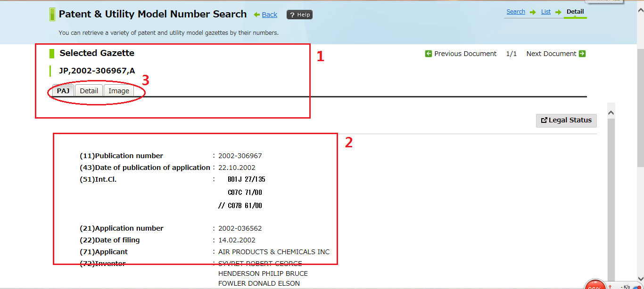Click the page scrollbar up arrow

pyautogui.click(x=611, y=112)
